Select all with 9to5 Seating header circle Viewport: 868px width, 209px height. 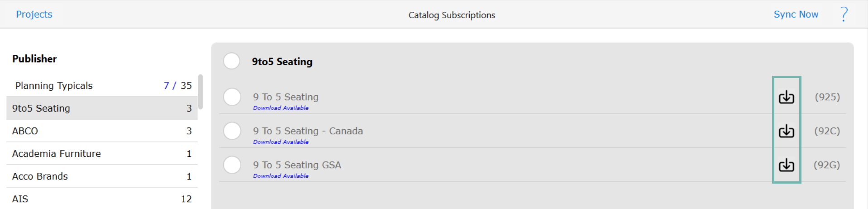(232, 61)
